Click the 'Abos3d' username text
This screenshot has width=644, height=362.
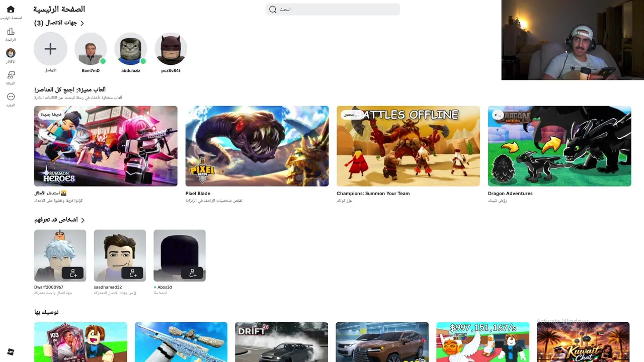[x=165, y=287]
